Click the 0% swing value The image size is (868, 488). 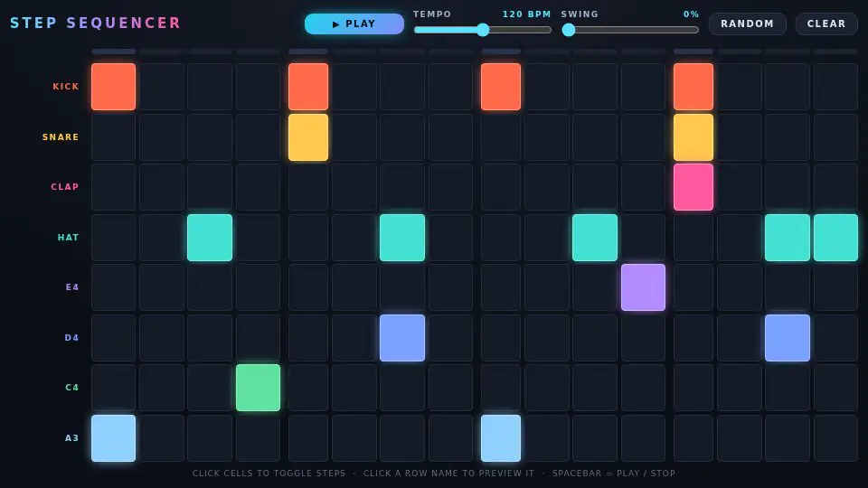pyautogui.click(x=692, y=14)
